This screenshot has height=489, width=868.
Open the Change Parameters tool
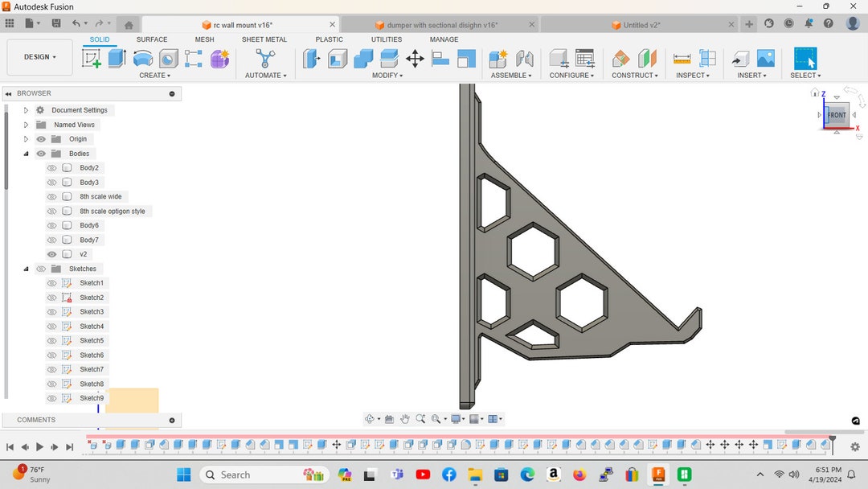[584, 58]
